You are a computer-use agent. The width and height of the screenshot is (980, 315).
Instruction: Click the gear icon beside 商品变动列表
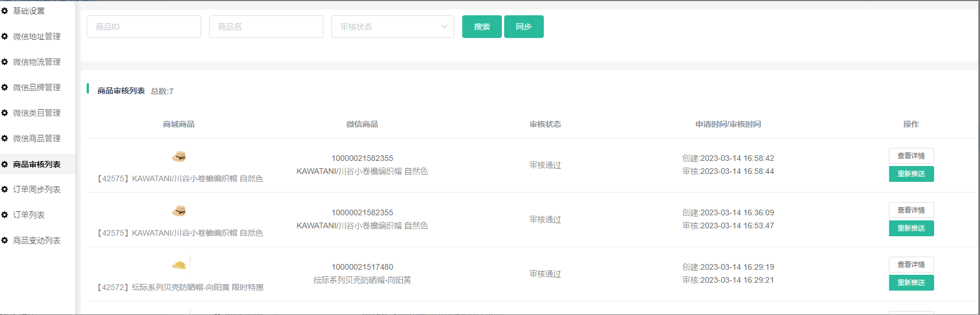5,240
